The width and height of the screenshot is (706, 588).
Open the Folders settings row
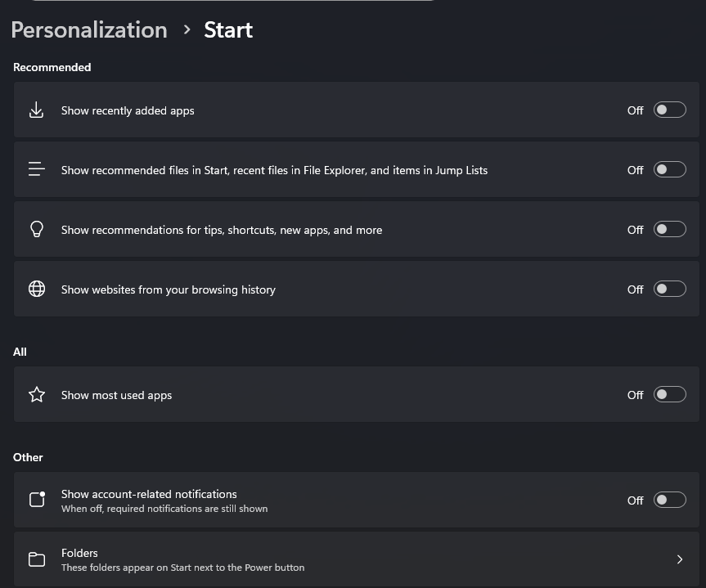pos(356,559)
